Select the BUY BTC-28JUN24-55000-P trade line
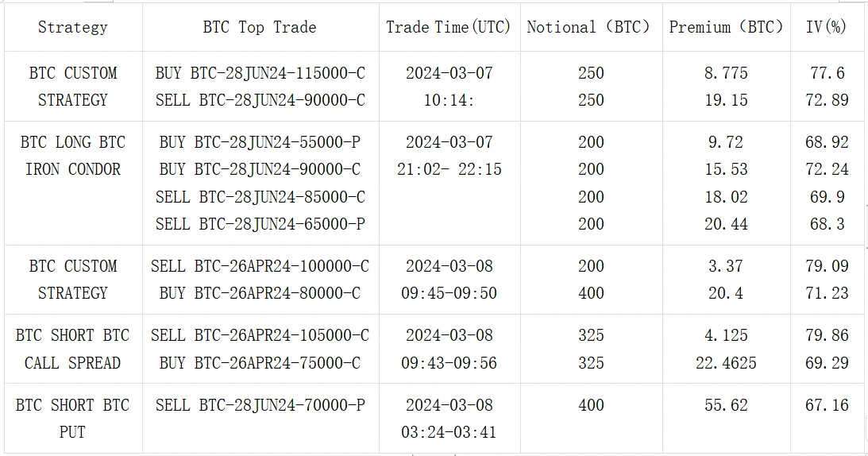 (x=260, y=142)
